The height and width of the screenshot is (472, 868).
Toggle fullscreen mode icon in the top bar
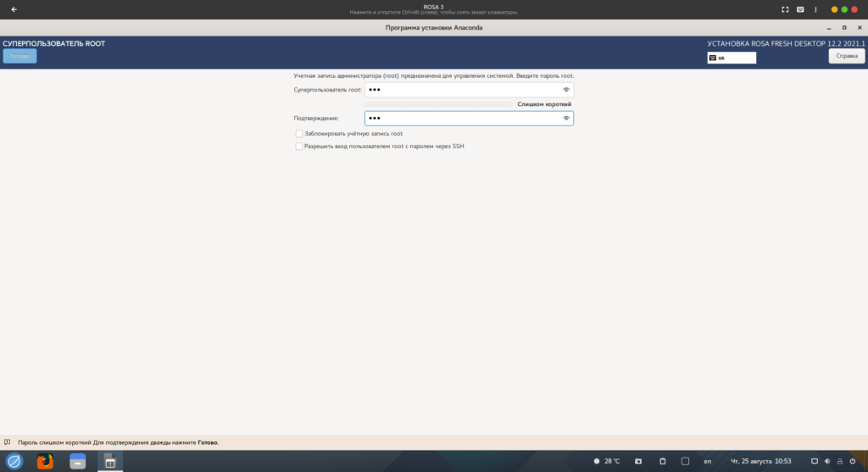click(x=785, y=9)
